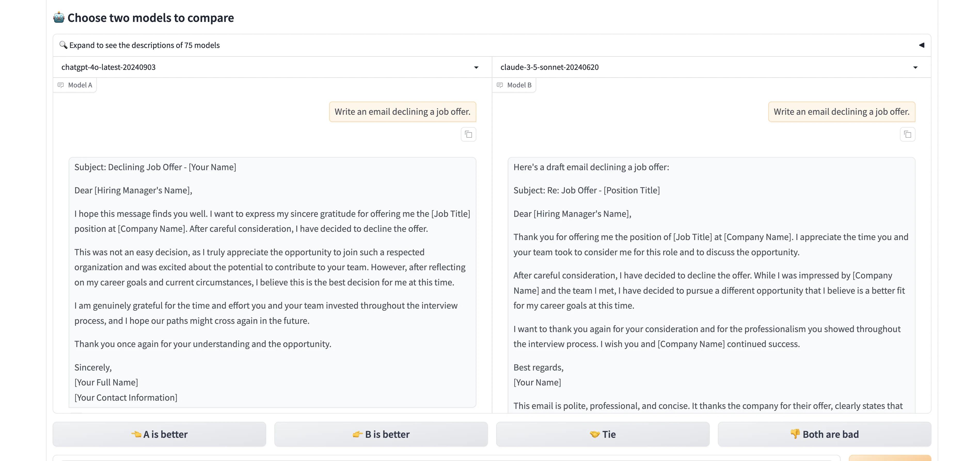Click the magnifier icon beside model descriptions
Screen dimensions: 980x461
click(x=63, y=45)
